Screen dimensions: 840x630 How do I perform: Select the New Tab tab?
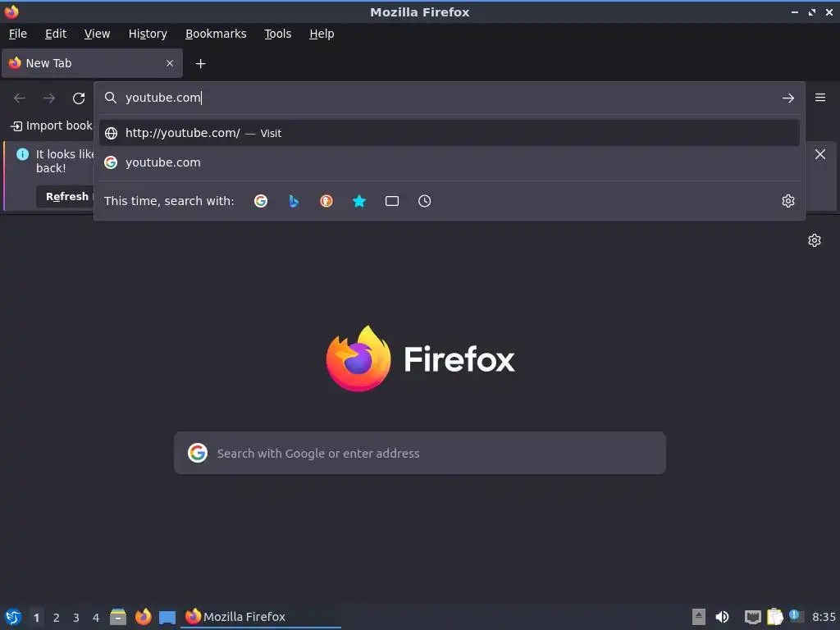coord(92,63)
